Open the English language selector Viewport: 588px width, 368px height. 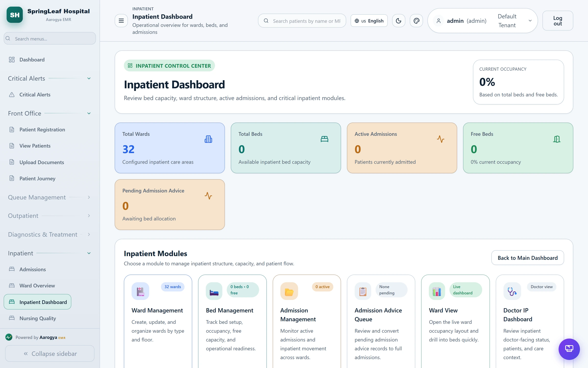click(369, 21)
